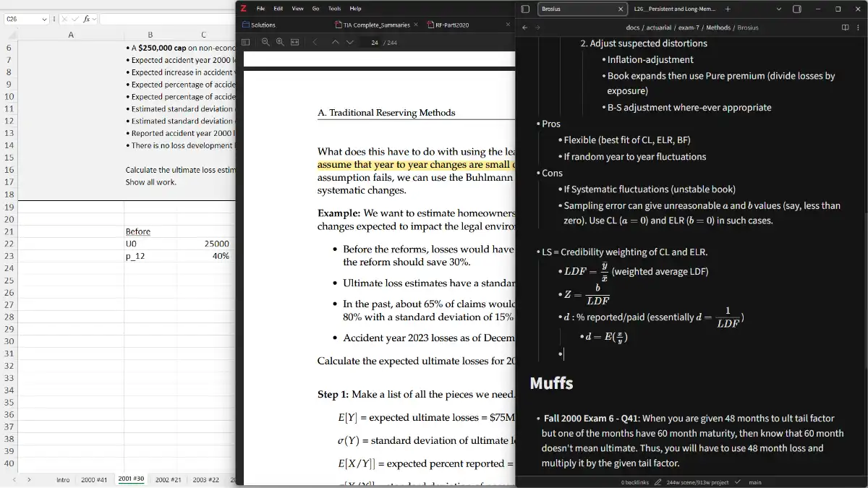Click the zoom in magnifier icon
This screenshot has width=868, height=488.
click(x=280, y=43)
